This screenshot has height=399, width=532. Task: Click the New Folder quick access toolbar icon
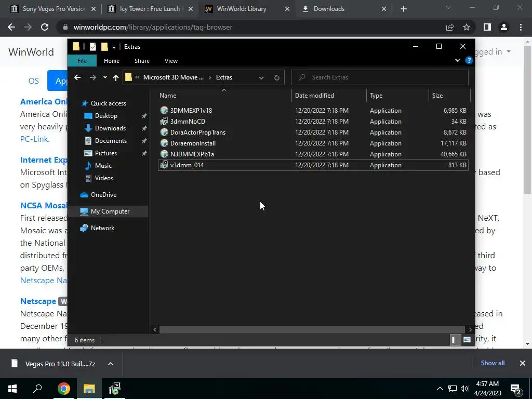click(104, 47)
